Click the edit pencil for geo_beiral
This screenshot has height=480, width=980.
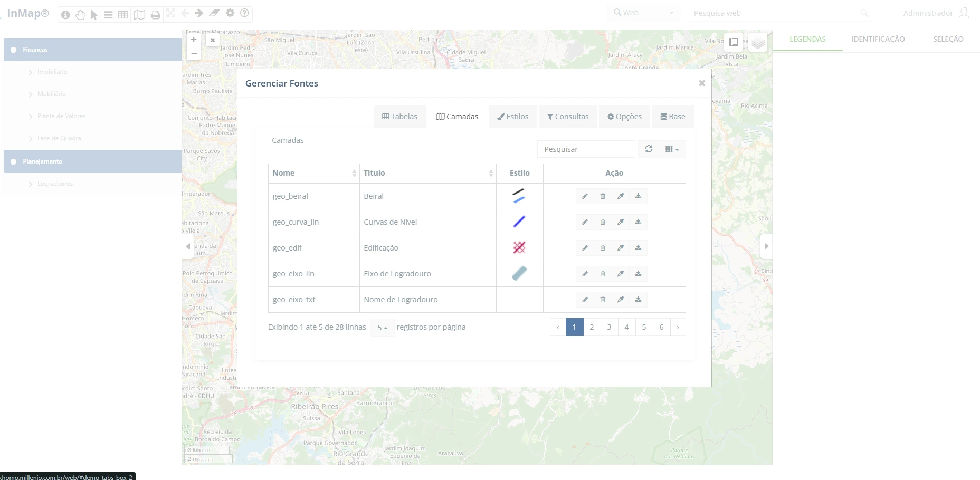click(x=585, y=196)
